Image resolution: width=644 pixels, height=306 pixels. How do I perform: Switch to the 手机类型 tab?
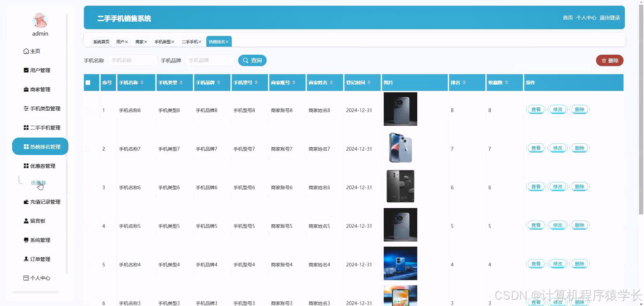point(163,42)
